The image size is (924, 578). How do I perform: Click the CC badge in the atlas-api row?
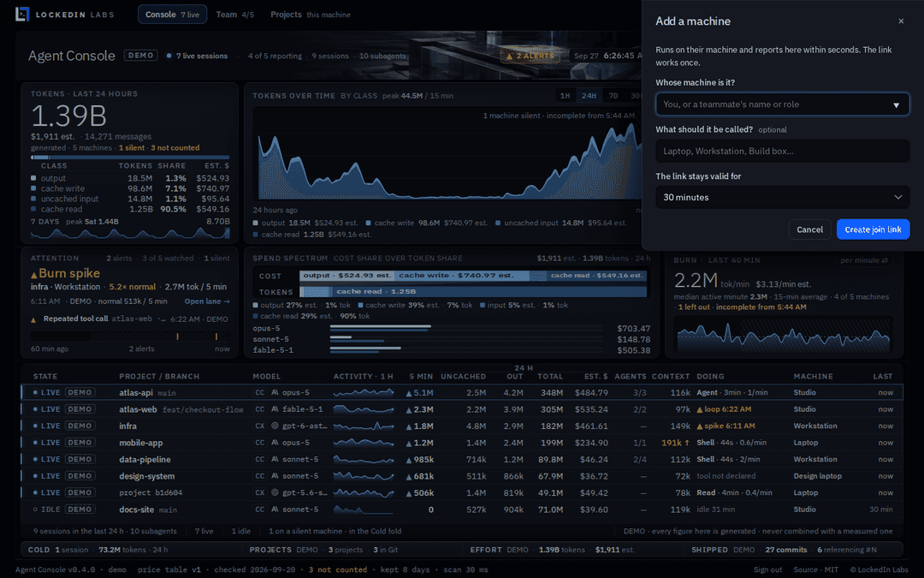coord(260,393)
